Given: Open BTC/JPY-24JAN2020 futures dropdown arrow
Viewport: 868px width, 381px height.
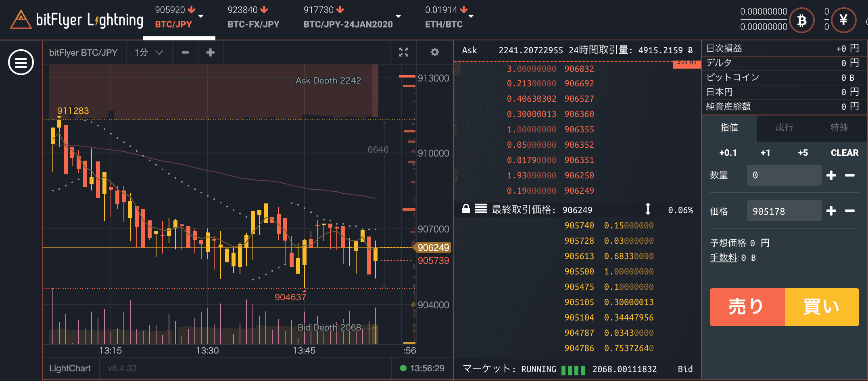Looking at the screenshot, I should (x=399, y=16).
